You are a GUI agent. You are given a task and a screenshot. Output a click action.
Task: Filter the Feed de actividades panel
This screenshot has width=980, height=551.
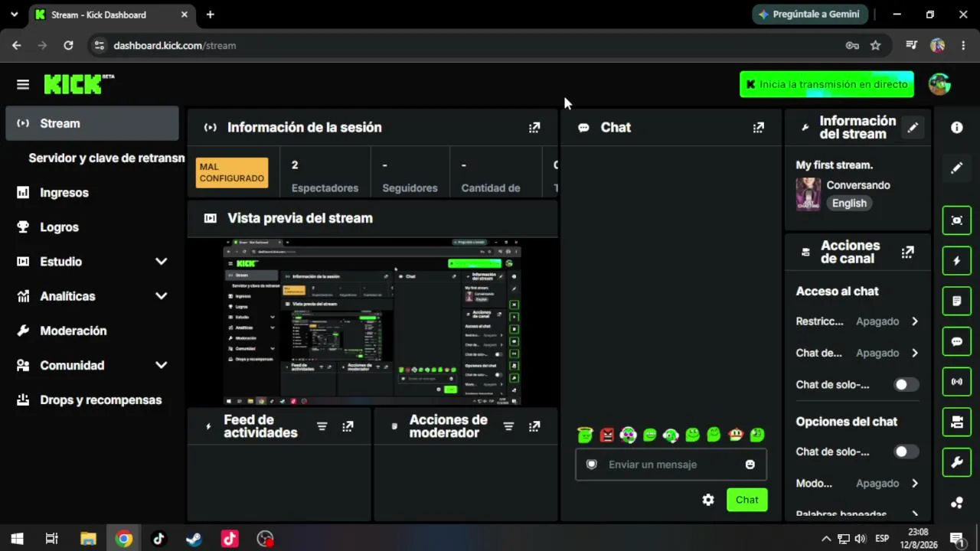pos(322,426)
